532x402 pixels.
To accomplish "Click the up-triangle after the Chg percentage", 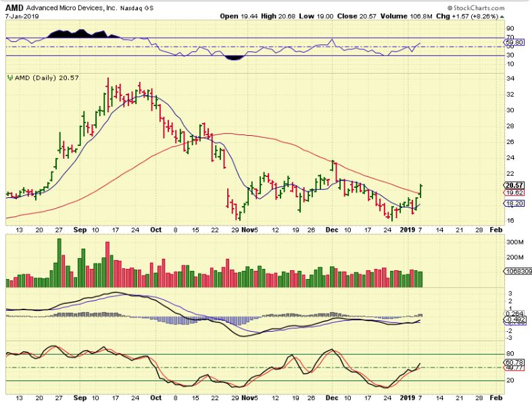I will (x=502, y=17).
